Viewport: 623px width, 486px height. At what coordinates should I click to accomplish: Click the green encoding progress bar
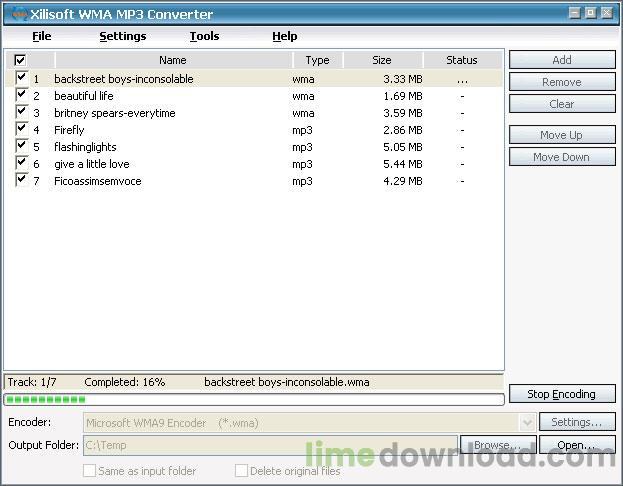(254, 399)
